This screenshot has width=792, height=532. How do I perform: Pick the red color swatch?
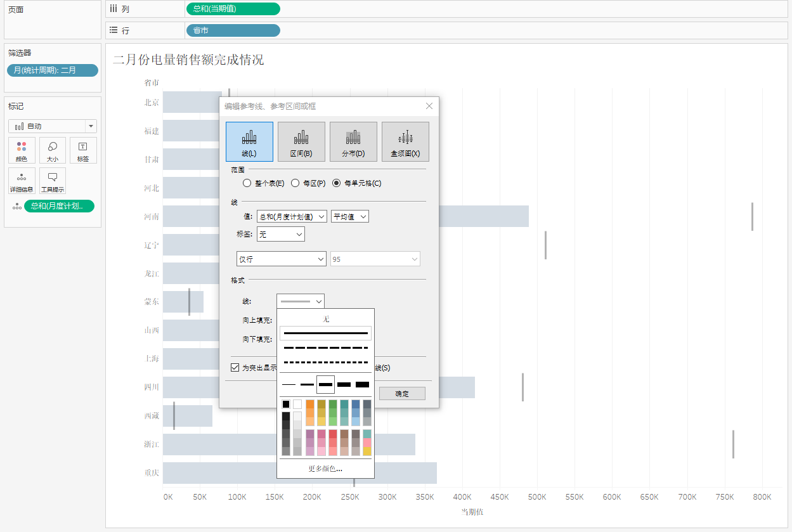click(x=333, y=434)
